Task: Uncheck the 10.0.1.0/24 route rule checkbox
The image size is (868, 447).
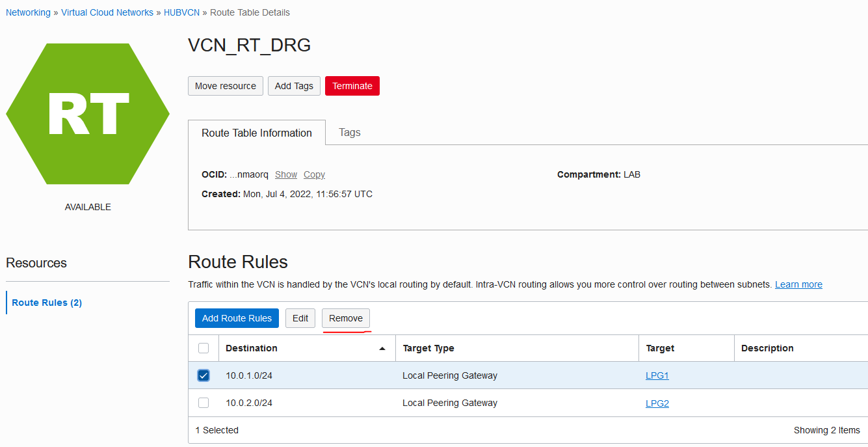Action: click(x=204, y=375)
